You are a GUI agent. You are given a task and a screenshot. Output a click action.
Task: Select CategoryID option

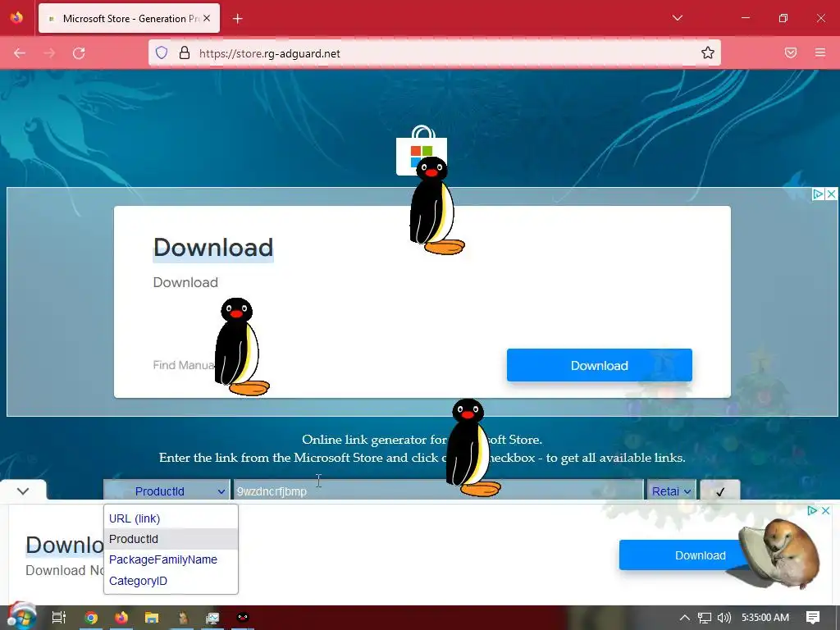pos(171,581)
